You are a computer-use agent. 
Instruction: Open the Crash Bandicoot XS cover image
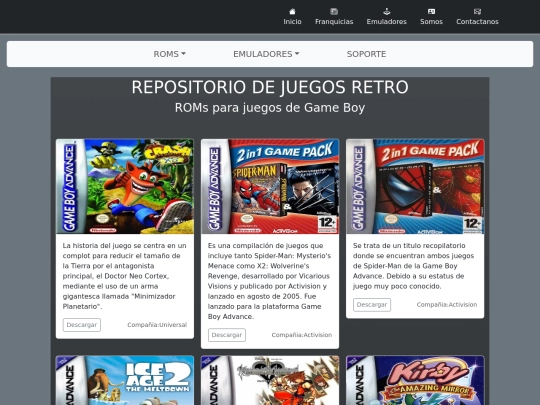(x=125, y=186)
